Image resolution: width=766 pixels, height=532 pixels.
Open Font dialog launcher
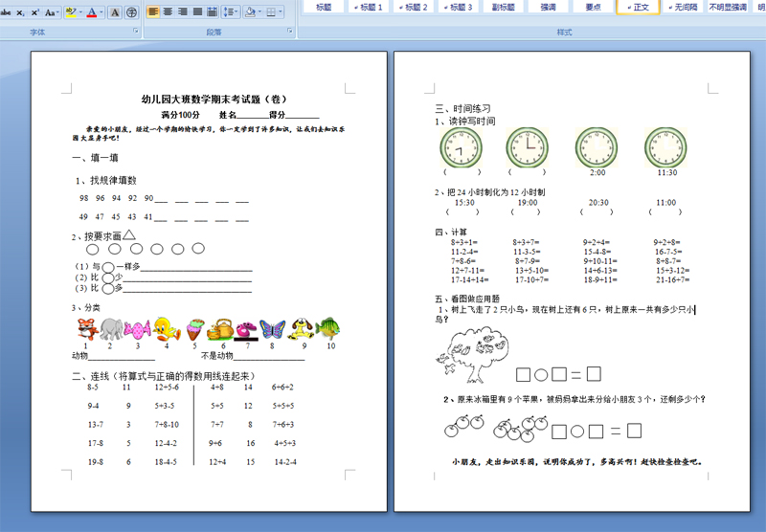[x=136, y=31]
